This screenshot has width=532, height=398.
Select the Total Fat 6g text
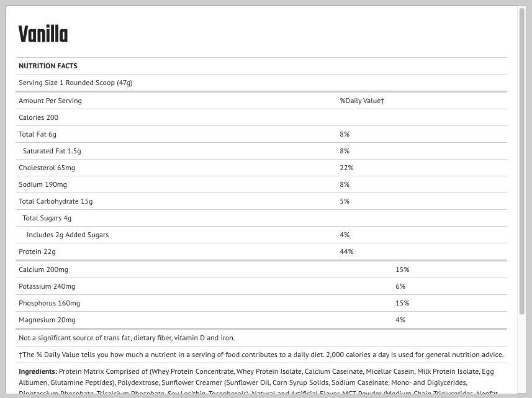[x=37, y=134]
